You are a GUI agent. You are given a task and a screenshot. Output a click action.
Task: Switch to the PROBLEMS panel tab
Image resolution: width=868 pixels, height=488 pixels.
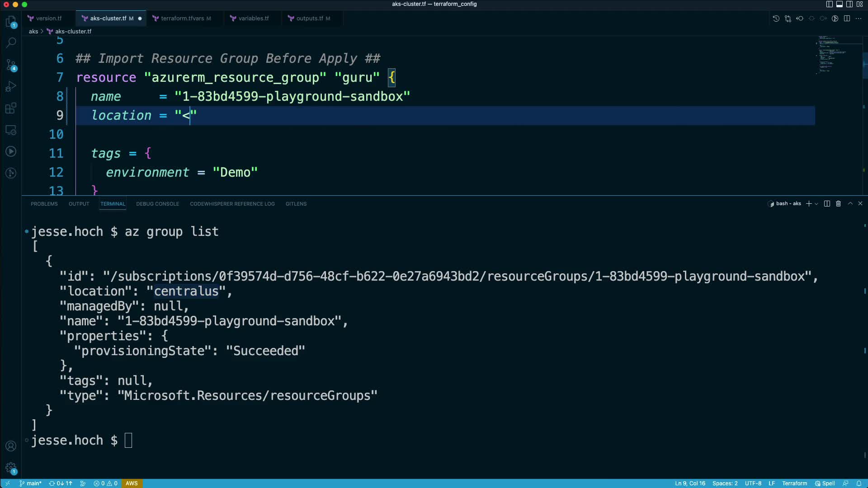point(44,204)
